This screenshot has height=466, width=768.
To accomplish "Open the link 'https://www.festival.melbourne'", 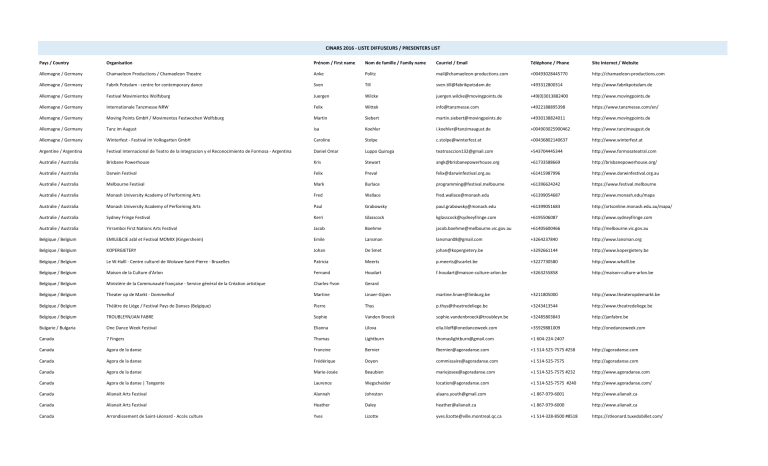I will (x=624, y=184).
